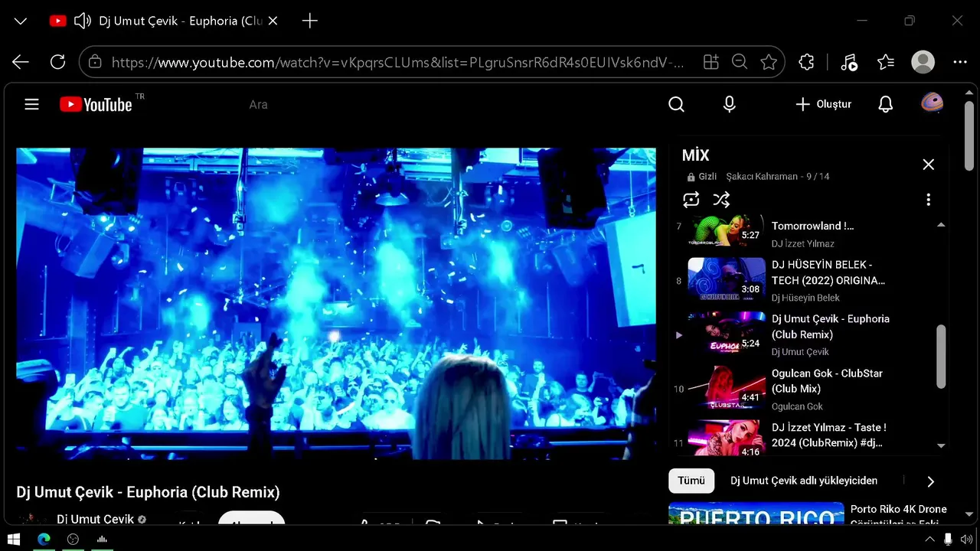Open the media control music note icon
The height and width of the screenshot is (551, 980).
pos(849,62)
